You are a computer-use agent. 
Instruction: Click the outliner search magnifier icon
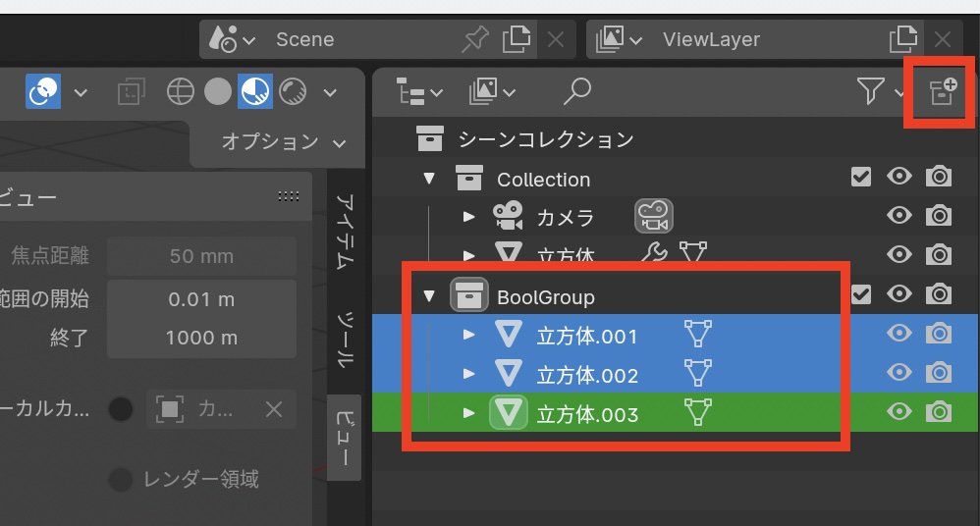point(577,92)
